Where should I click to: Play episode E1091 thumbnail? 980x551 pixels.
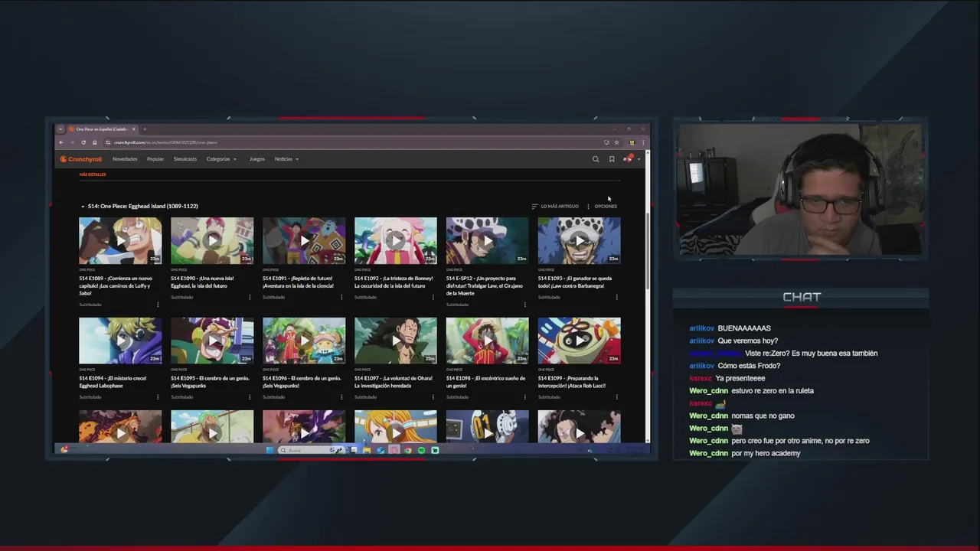(x=304, y=240)
